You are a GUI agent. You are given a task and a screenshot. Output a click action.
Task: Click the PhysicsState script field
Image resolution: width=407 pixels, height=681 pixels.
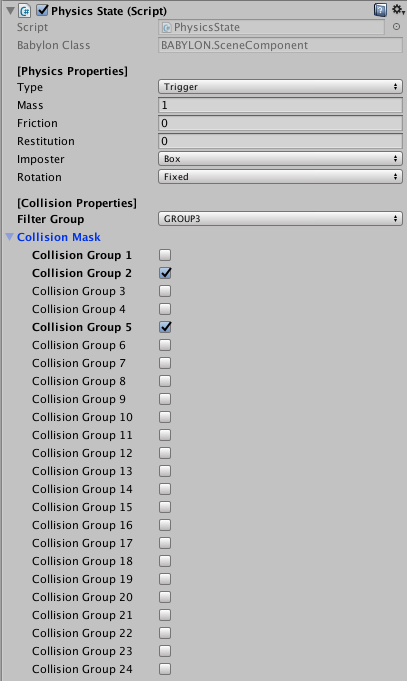point(271,27)
